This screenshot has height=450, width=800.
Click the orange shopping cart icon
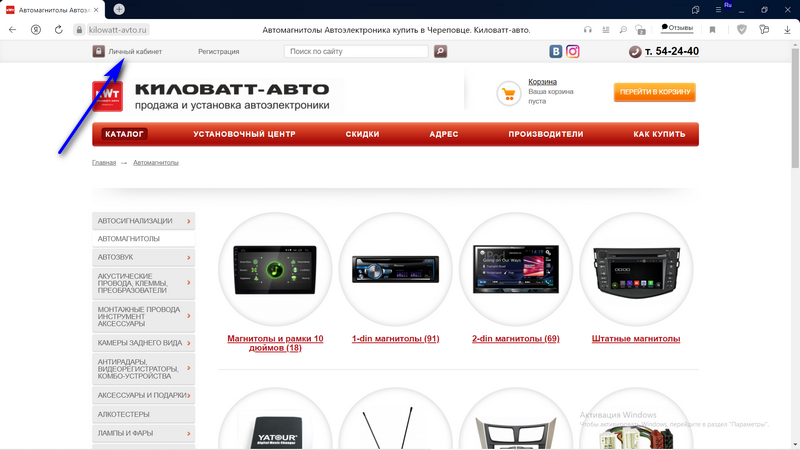(x=509, y=93)
